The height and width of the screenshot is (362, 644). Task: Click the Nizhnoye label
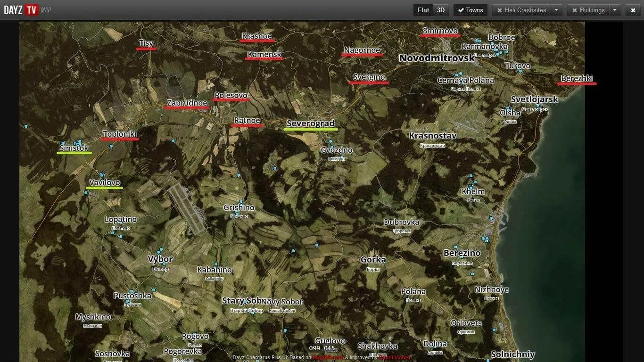[492, 289]
